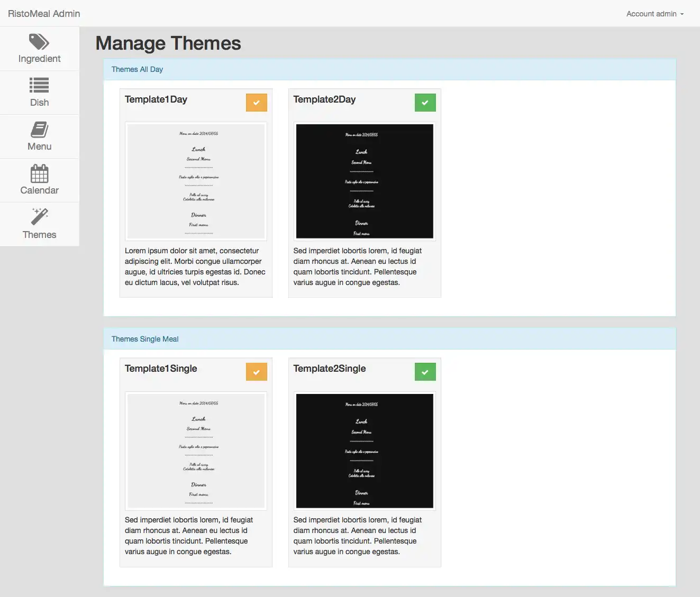This screenshot has height=597, width=700.
Task: Click the Menu book icon
Action: click(x=39, y=129)
